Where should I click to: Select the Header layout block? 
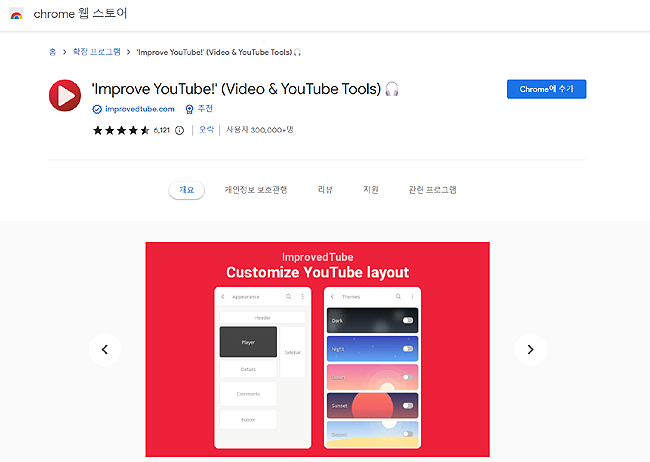coord(262,318)
